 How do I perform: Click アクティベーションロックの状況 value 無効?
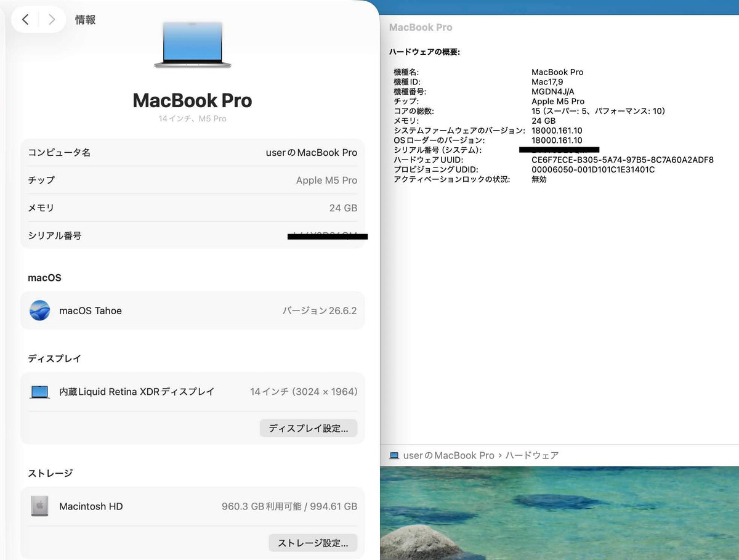(539, 179)
